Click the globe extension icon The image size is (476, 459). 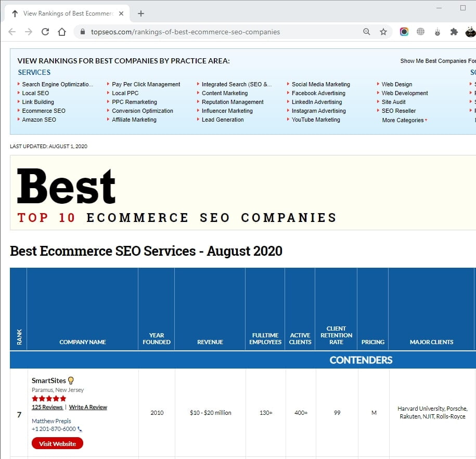tap(421, 31)
